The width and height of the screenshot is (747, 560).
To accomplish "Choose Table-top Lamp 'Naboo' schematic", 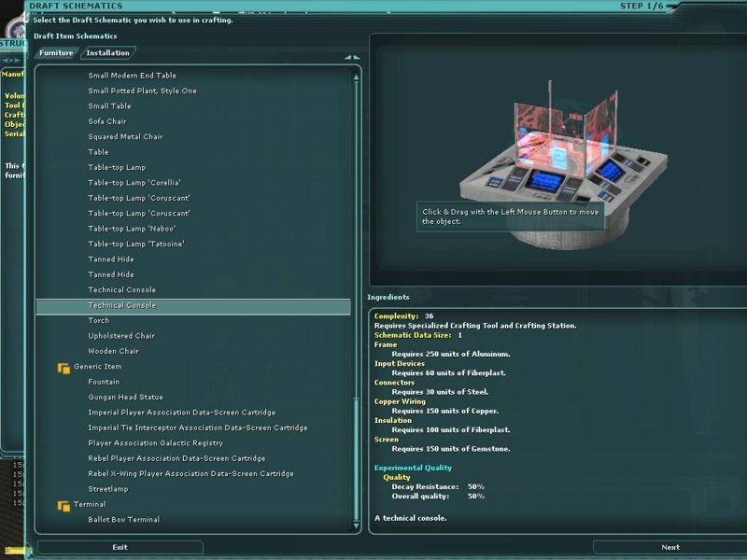I will (132, 229).
